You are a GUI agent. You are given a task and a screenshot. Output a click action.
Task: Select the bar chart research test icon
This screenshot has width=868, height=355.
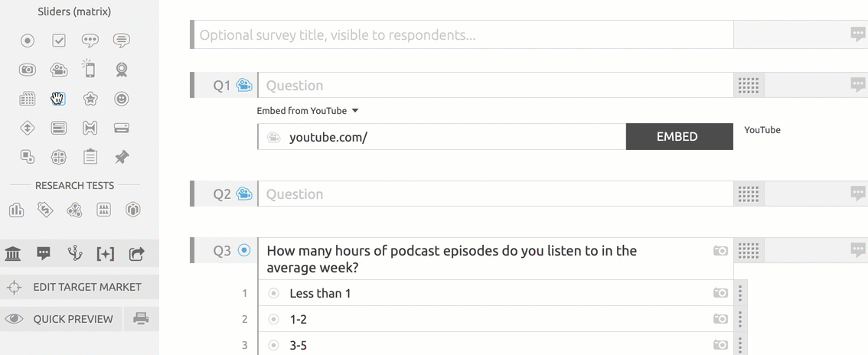(x=16, y=210)
